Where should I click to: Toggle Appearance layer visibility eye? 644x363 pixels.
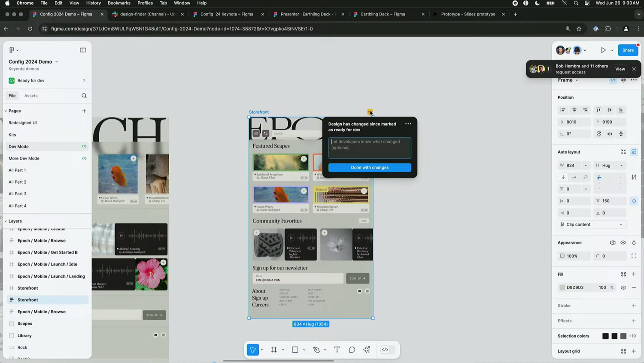click(x=623, y=243)
